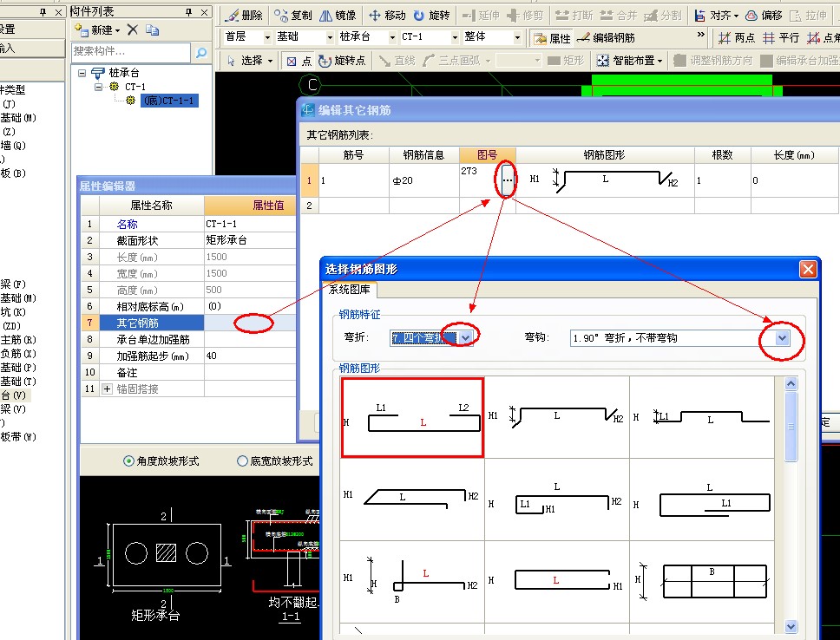Click the 复制 (copy) toolbar icon
The height and width of the screenshot is (640, 840).
[293, 15]
